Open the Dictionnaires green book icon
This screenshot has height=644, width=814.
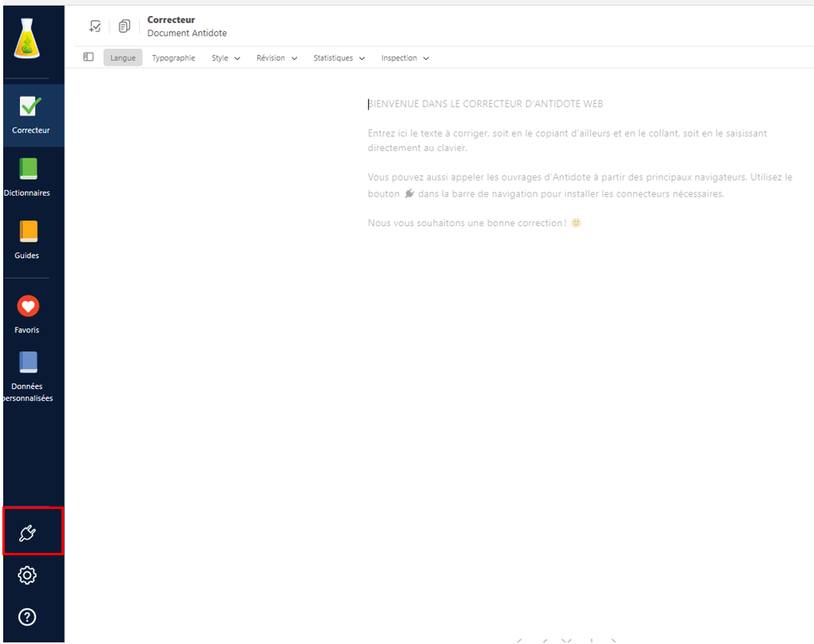(29, 169)
